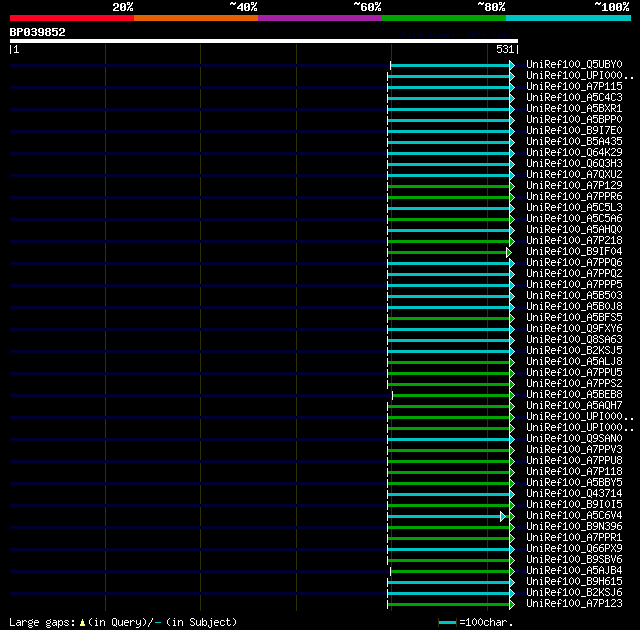The width and height of the screenshot is (640, 630).
Task: Select the UniRef100_A7PPR6 label
Action: 574,197
